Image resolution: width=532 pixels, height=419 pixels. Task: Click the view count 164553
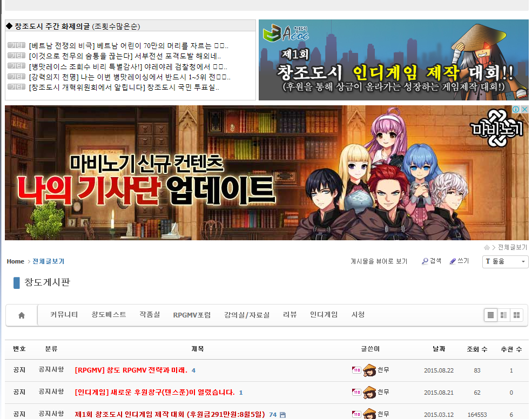coord(477,415)
